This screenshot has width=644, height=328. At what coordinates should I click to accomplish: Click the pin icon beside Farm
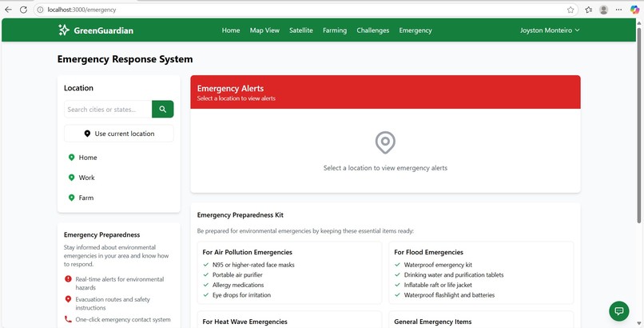coord(71,198)
